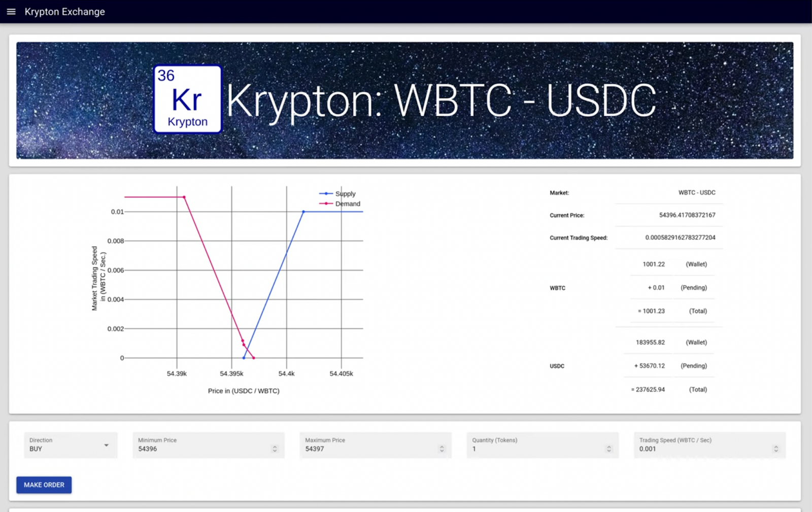
Task: Click the WBTC pending amount + 0.01
Action: point(656,288)
